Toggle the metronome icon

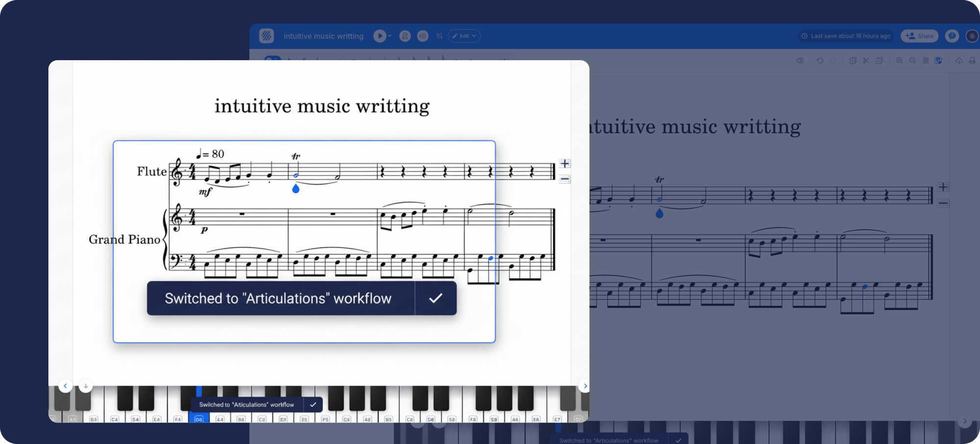click(x=405, y=36)
